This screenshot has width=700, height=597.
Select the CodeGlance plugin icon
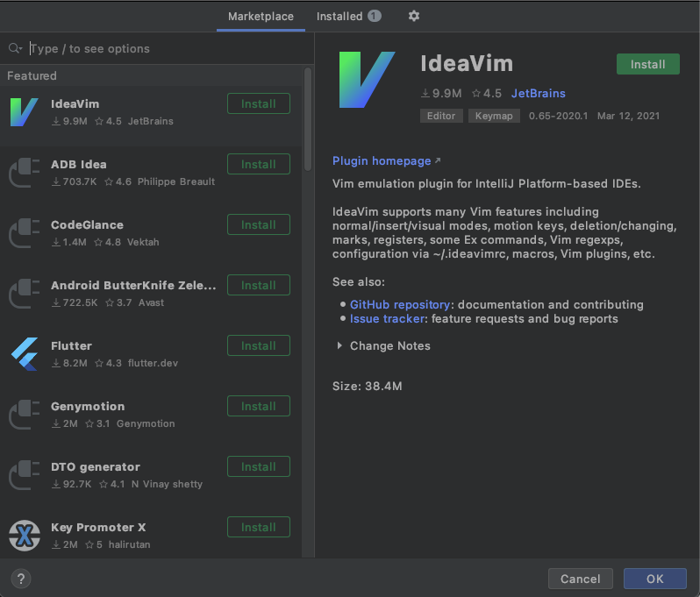coord(24,233)
